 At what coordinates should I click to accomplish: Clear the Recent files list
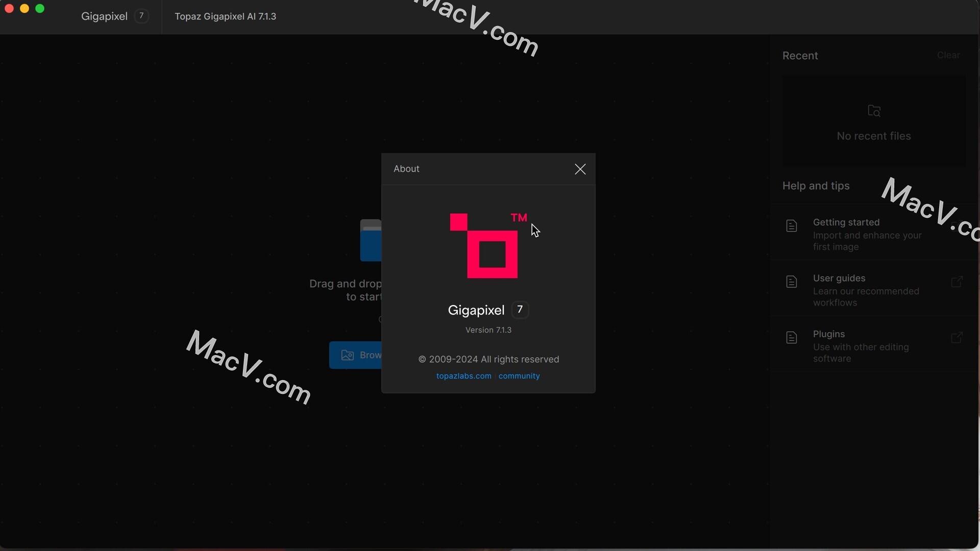point(948,55)
